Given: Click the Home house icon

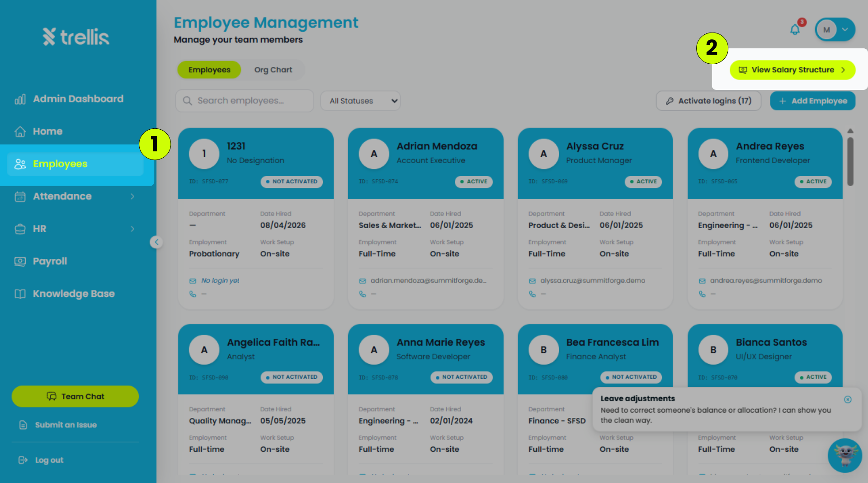Looking at the screenshot, I should point(20,131).
